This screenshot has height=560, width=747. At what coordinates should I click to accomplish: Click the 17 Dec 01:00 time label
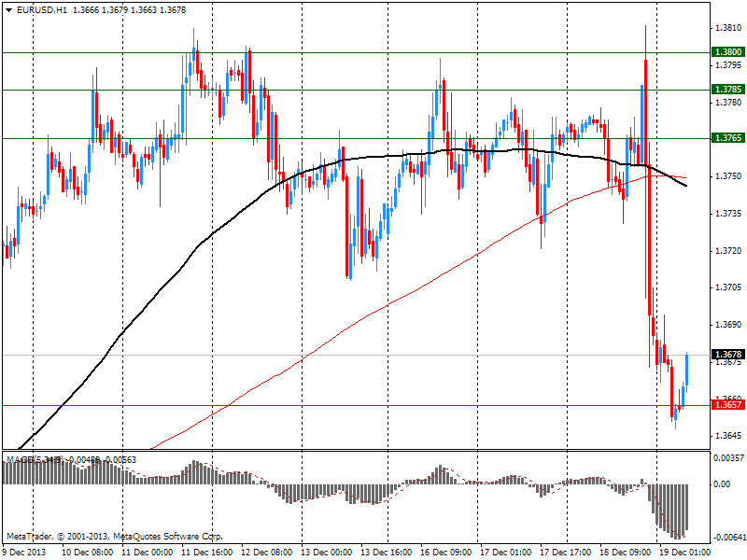click(505, 553)
